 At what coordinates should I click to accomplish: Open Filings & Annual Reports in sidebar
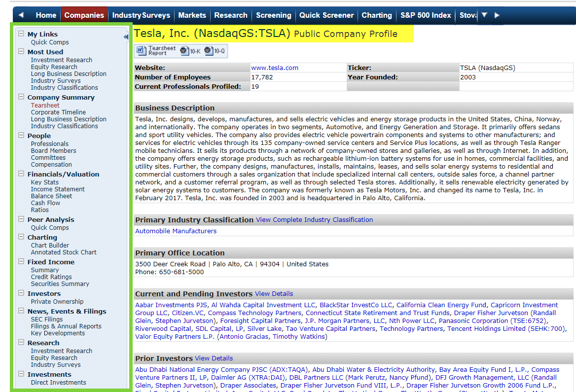[66, 326]
